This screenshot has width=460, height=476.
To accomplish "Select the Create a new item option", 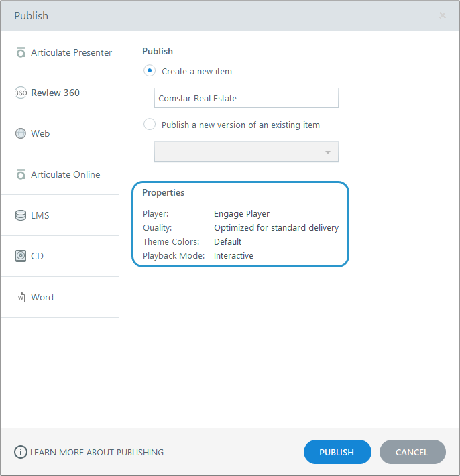I will coord(150,71).
